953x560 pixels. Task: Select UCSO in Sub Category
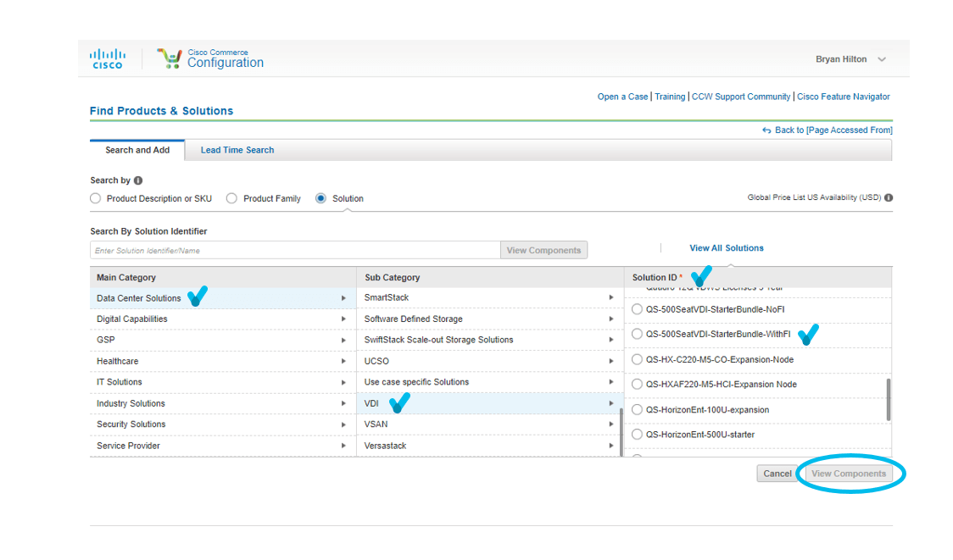coord(488,362)
